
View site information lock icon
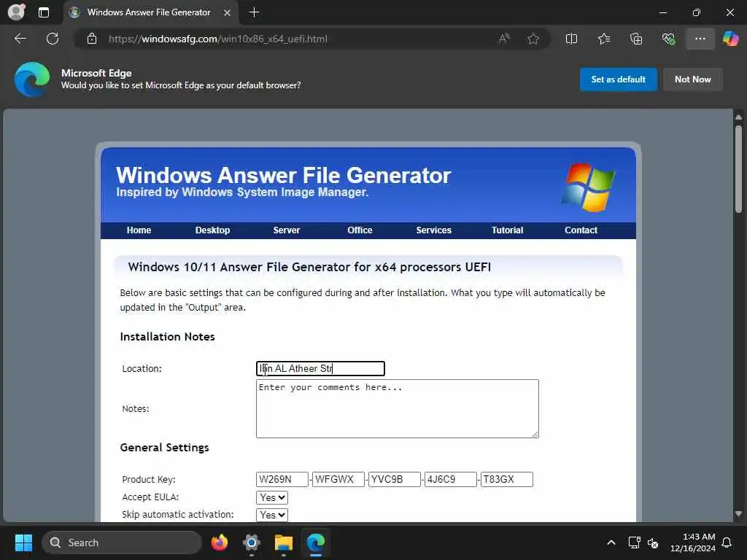[x=92, y=39]
